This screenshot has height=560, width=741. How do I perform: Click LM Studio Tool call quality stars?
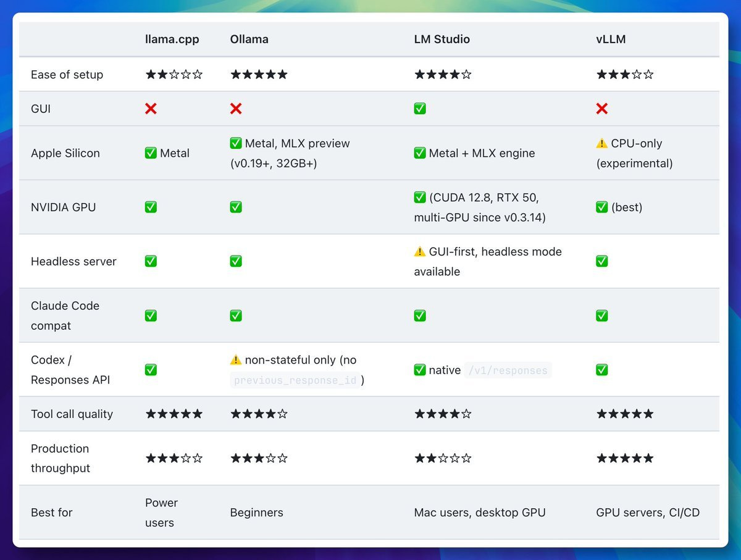(443, 414)
